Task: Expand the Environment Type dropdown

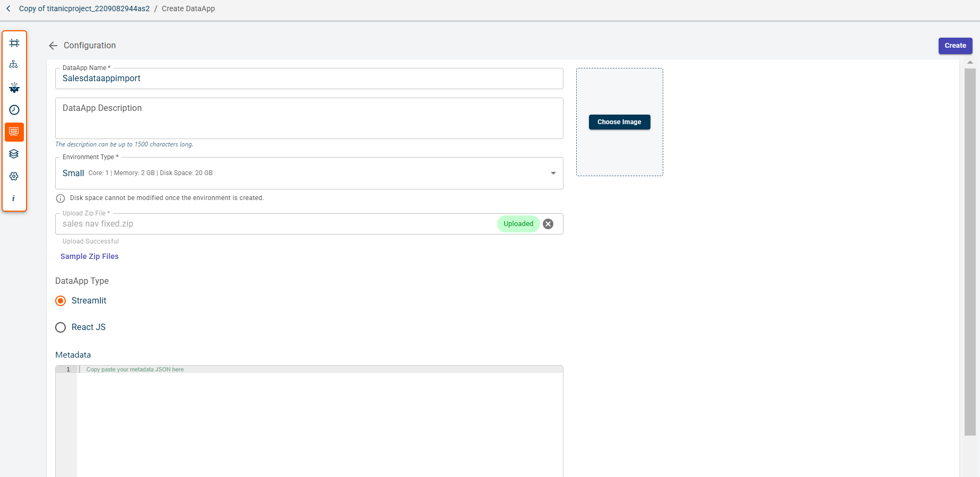Action: pyautogui.click(x=553, y=173)
